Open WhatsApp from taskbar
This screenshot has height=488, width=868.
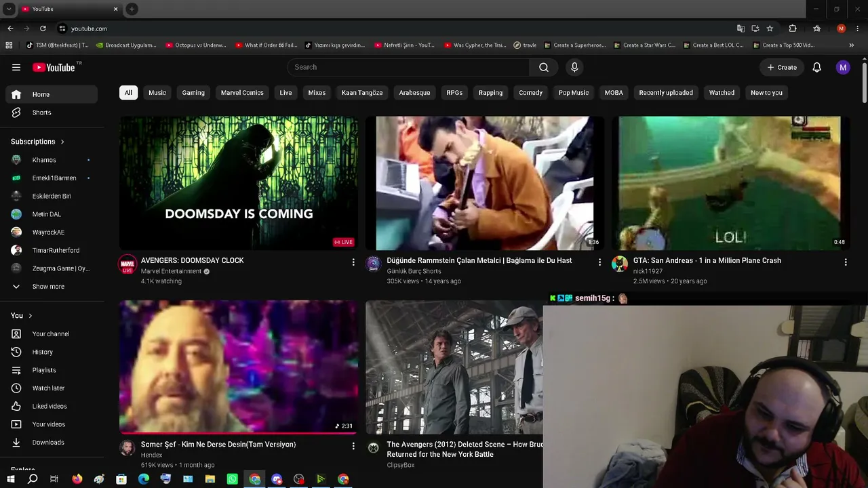pos(233,479)
